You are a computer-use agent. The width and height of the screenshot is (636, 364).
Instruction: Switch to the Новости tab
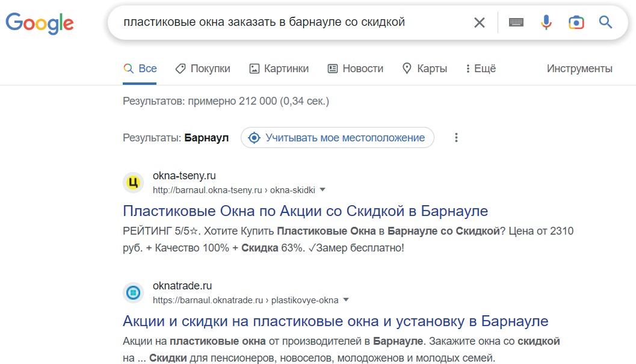point(355,69)
